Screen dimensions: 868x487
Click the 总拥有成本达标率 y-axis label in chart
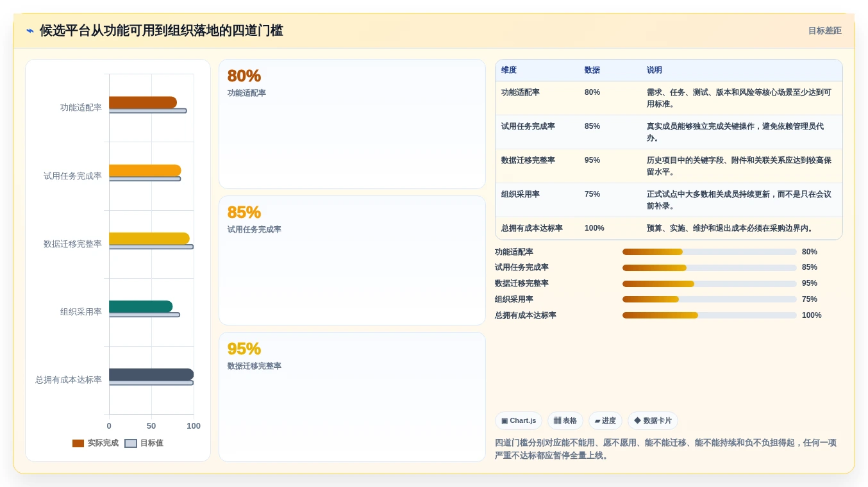click(69, 380)
